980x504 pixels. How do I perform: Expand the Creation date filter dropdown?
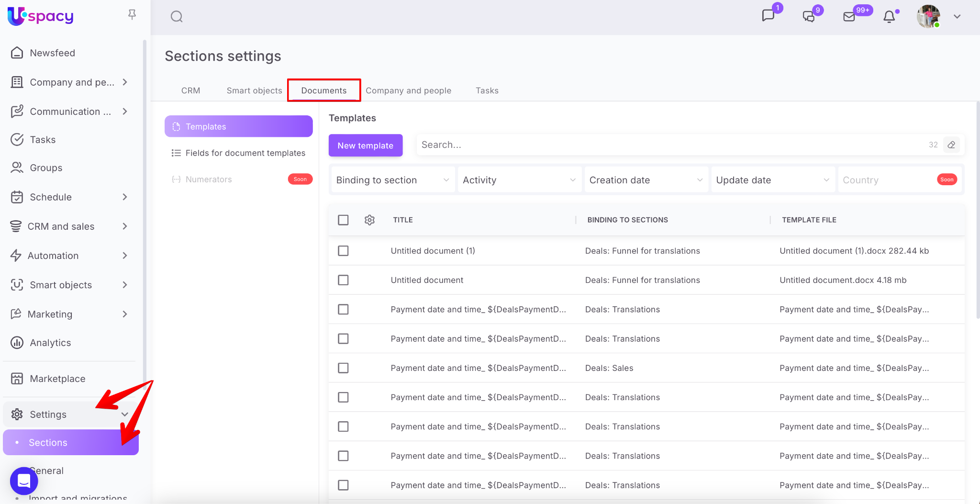pyautogui.click(x=645, y=180)
